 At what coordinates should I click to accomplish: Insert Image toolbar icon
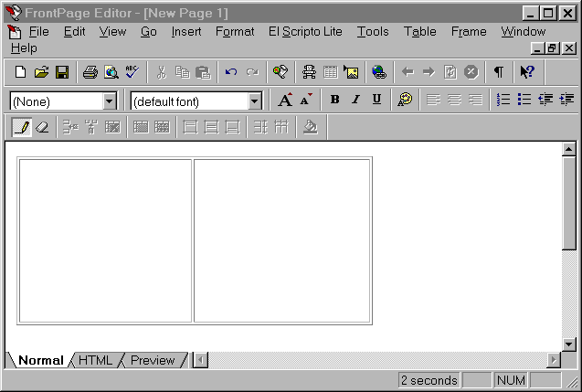click(351, 71)
